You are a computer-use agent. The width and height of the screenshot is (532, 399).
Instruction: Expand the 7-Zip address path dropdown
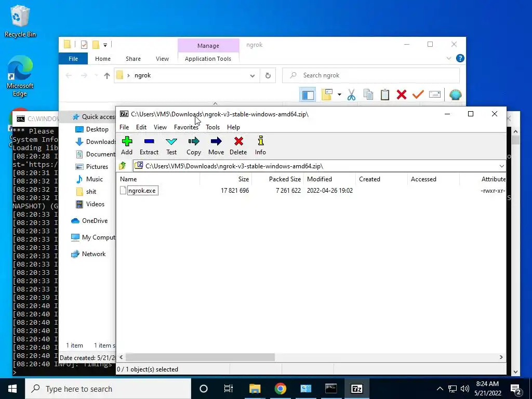pos(501,166)
